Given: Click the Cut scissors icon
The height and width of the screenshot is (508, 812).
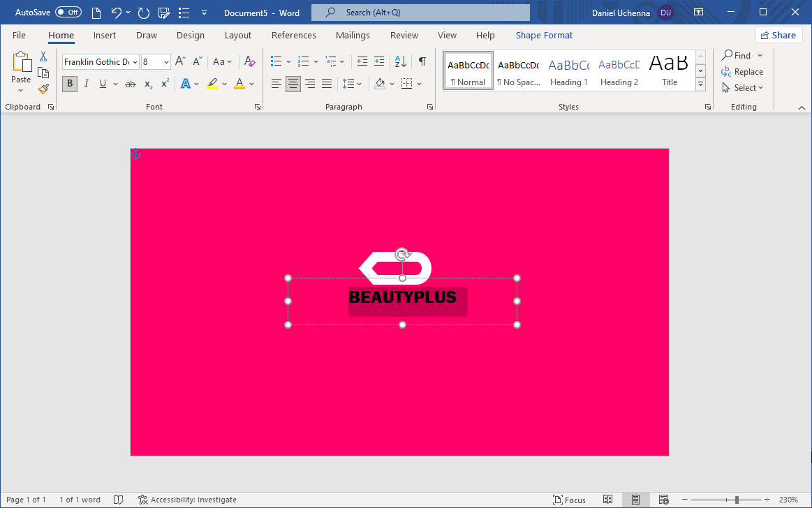Looking at the screenshot, I should point(43,57).
